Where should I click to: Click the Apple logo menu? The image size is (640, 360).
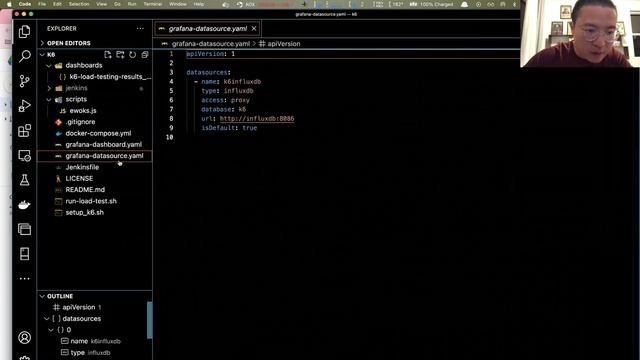(x=9, y=4)
